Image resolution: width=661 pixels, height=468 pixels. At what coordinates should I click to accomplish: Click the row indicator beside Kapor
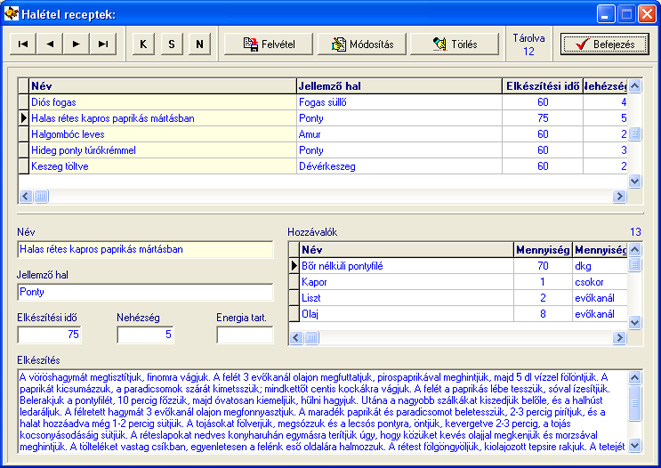click(294, 282)
